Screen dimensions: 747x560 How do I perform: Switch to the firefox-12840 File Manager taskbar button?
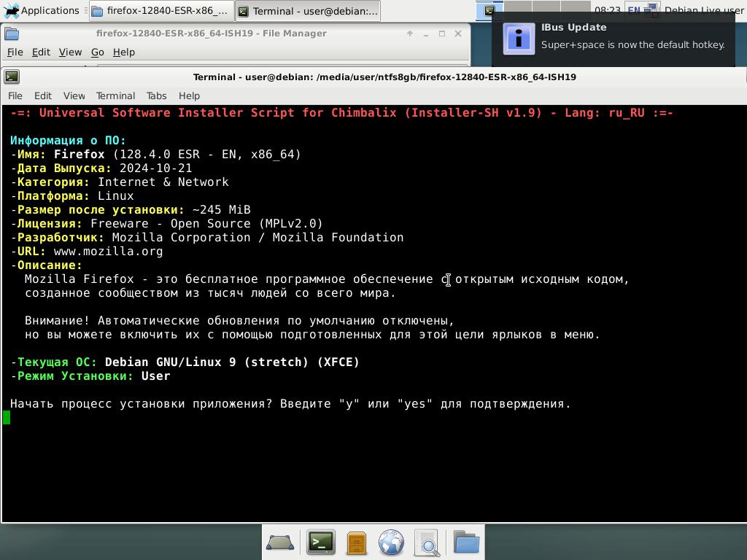click(x=161, y=11)
